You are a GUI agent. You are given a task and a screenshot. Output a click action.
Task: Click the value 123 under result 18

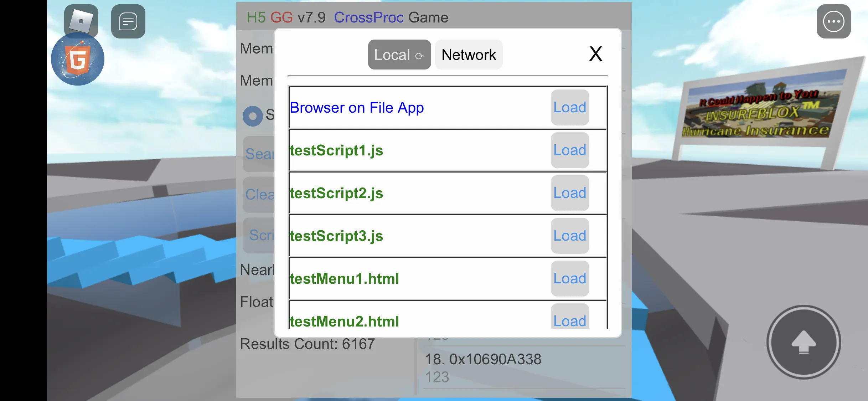(437, 377)
